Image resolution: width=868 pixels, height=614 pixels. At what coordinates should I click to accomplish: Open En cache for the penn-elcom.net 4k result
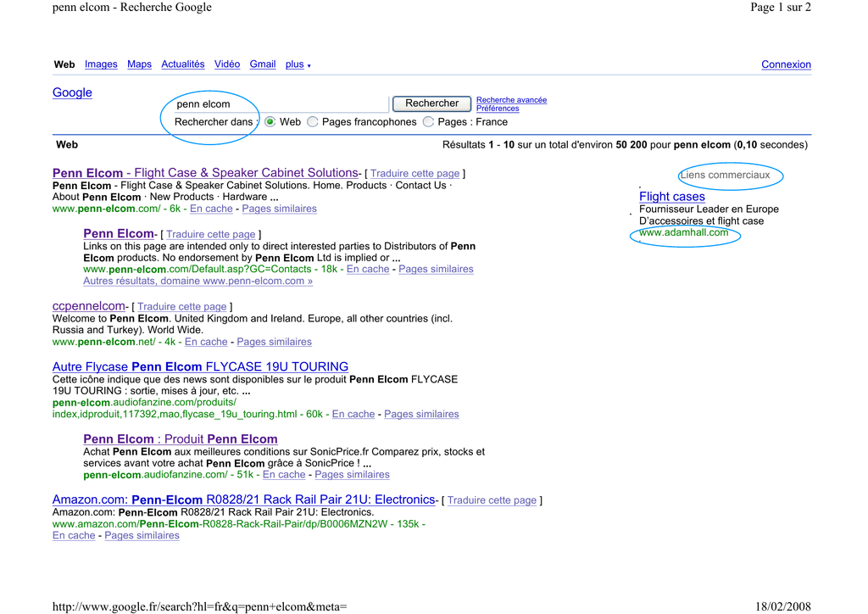[206, 342]
